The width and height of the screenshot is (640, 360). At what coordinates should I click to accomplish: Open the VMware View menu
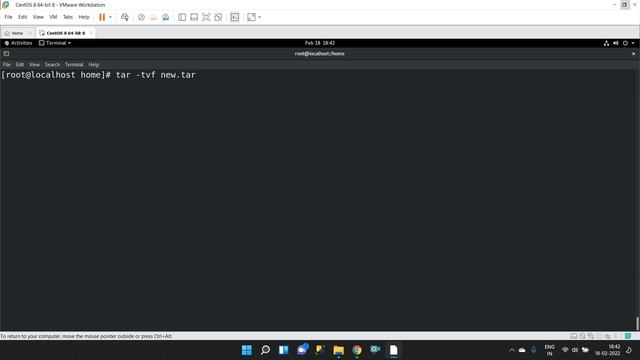pyautogui.click(x=38, y=17)
